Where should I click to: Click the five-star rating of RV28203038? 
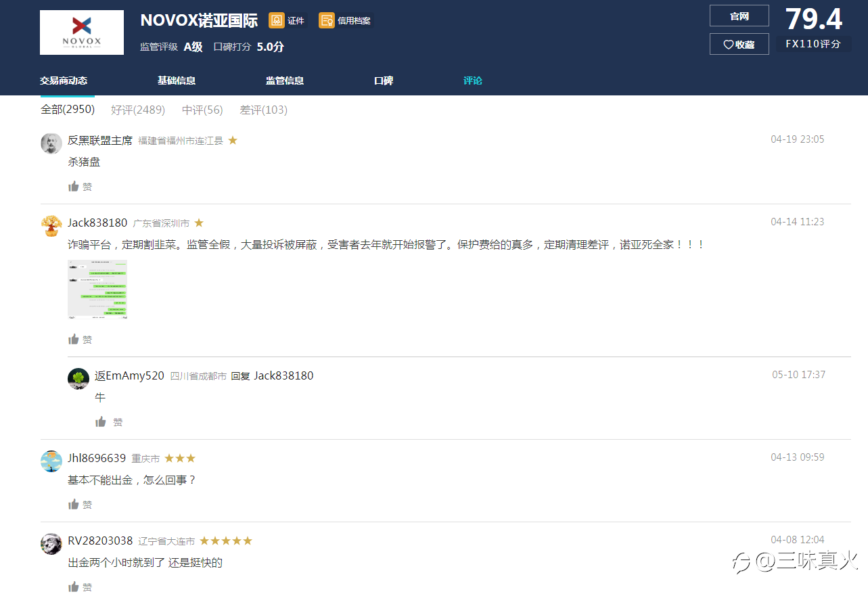click(226, 541)
